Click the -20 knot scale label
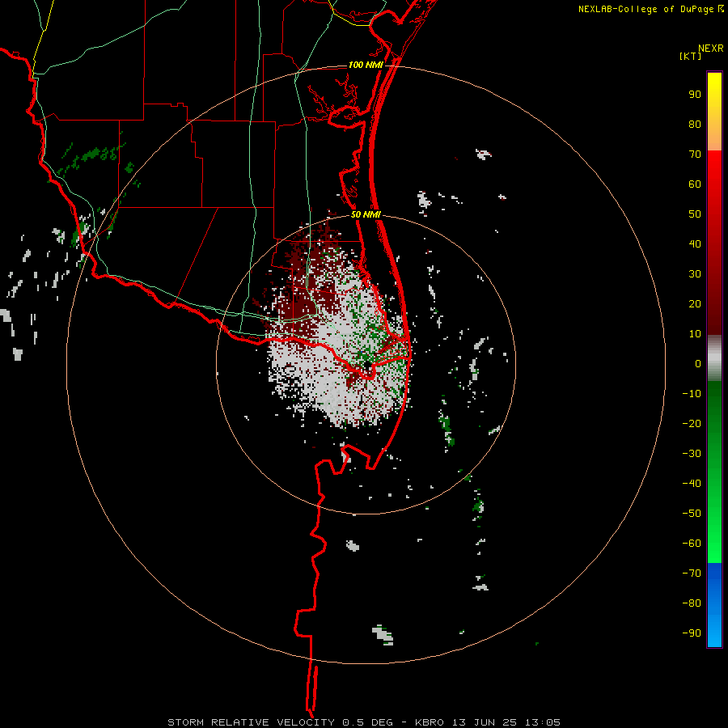Image resolution: width=728 pixels, height=728 pixels. [692, 423]
